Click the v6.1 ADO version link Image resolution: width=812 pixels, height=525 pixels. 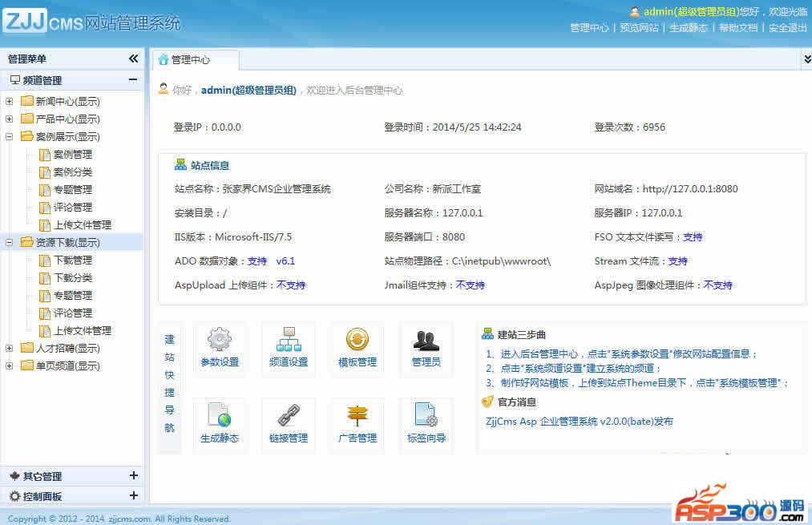pyautogui.click(x=285, y=261)
